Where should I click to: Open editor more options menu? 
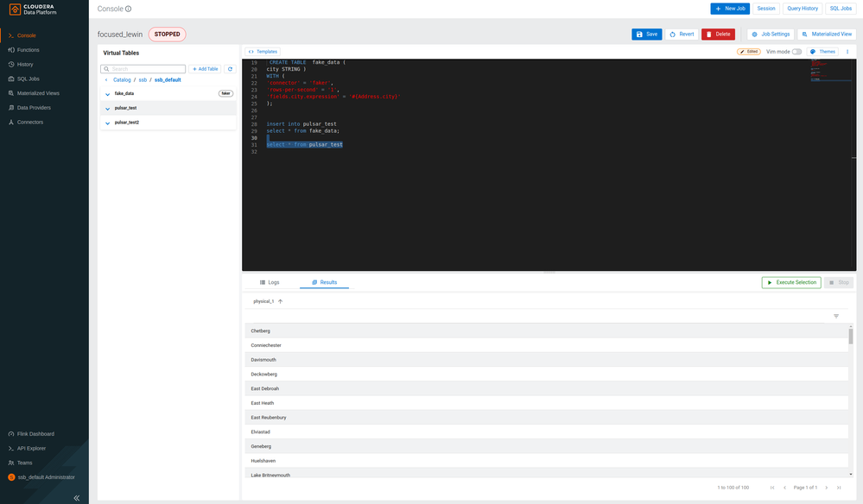(x=847, y=52)
